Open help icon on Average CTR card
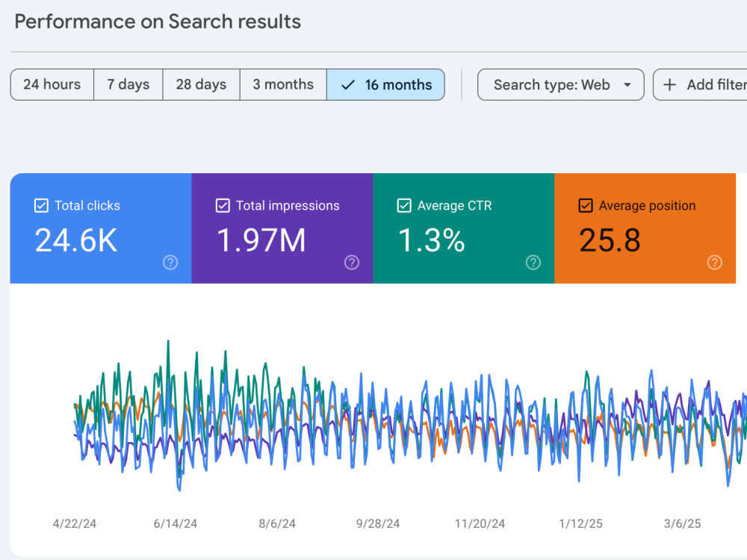This screenshot has width=747, height=560. click(x=533, y=262)
